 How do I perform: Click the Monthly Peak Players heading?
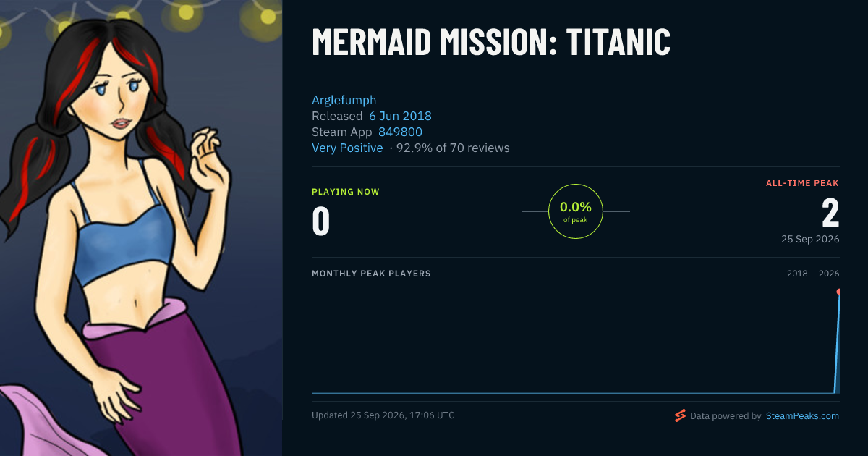pos(371,274)
